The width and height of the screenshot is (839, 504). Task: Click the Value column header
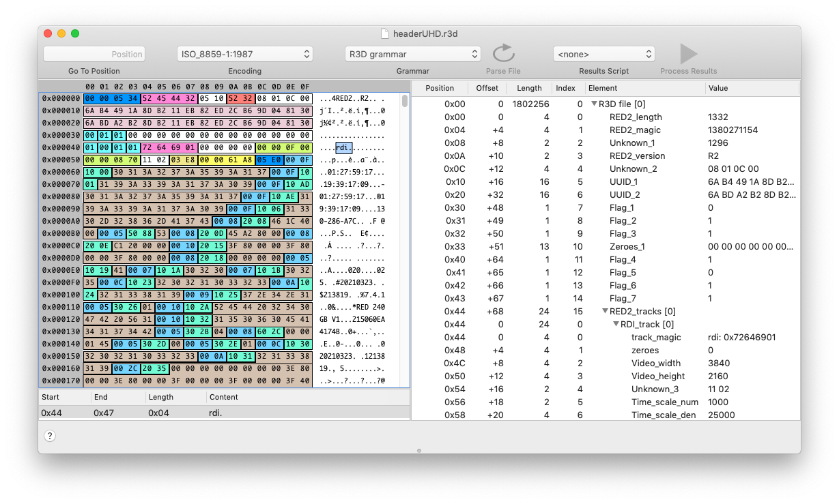tap(751, 88)
